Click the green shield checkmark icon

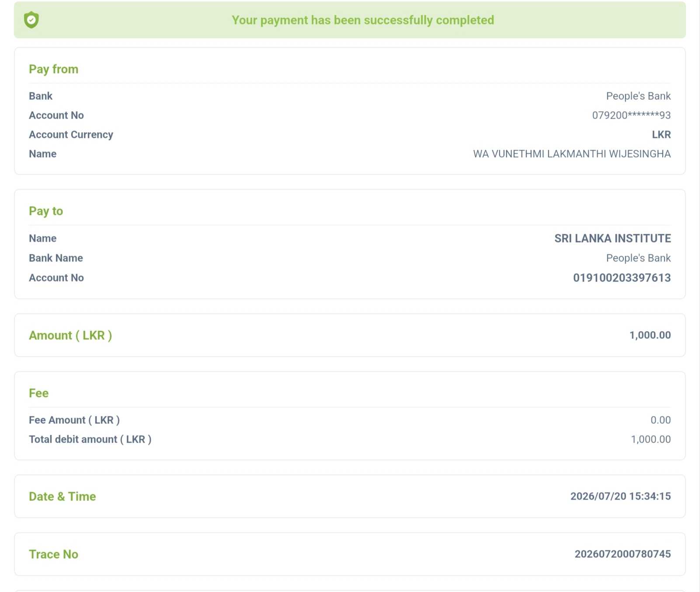coord(31,20)
